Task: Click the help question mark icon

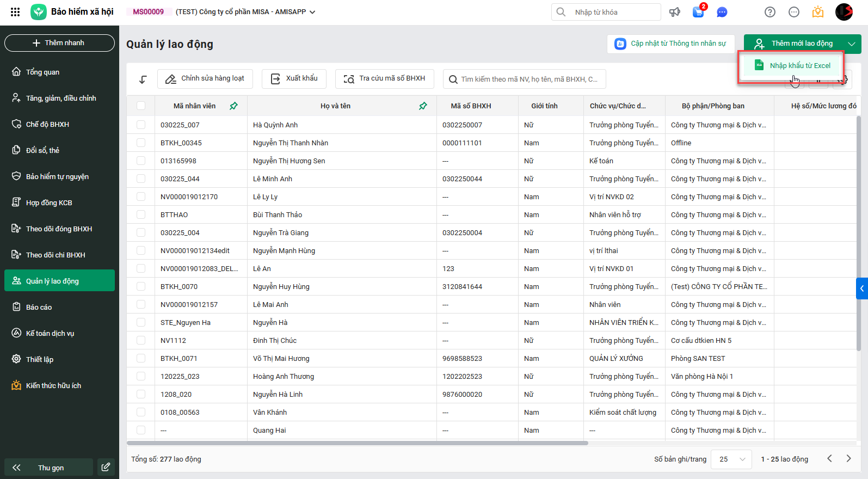Action: (770, 12)
